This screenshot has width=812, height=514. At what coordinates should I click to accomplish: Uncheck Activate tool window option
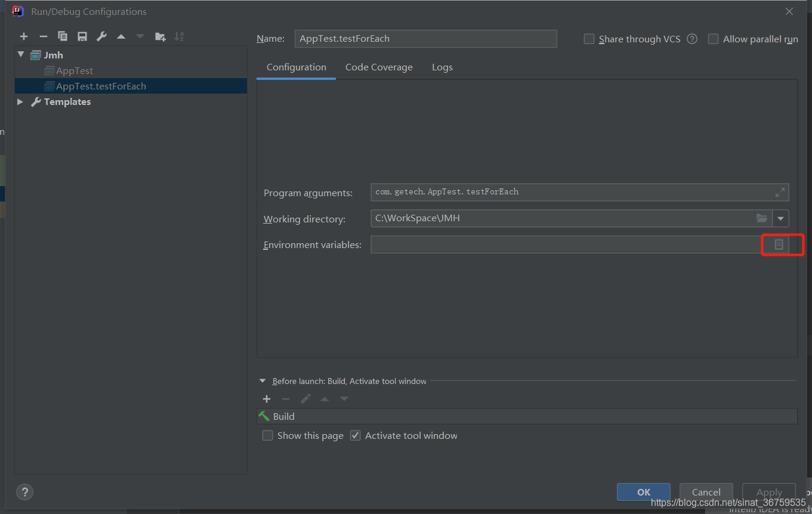pyautogui.click(x=356, y=435)
